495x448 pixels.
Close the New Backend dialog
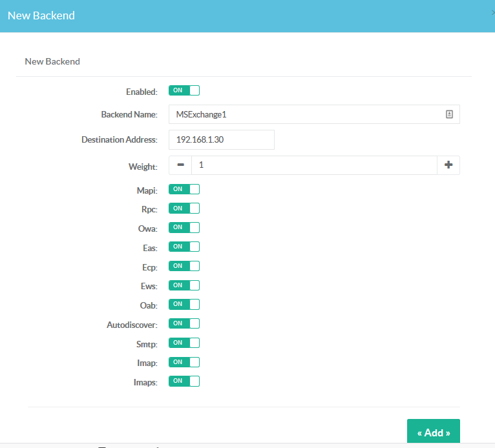pos(492,13)
